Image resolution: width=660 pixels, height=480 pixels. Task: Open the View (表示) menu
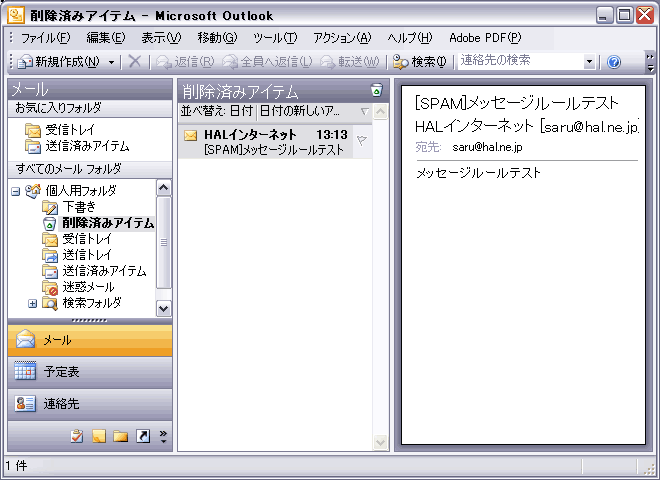[x=161, y=38]
